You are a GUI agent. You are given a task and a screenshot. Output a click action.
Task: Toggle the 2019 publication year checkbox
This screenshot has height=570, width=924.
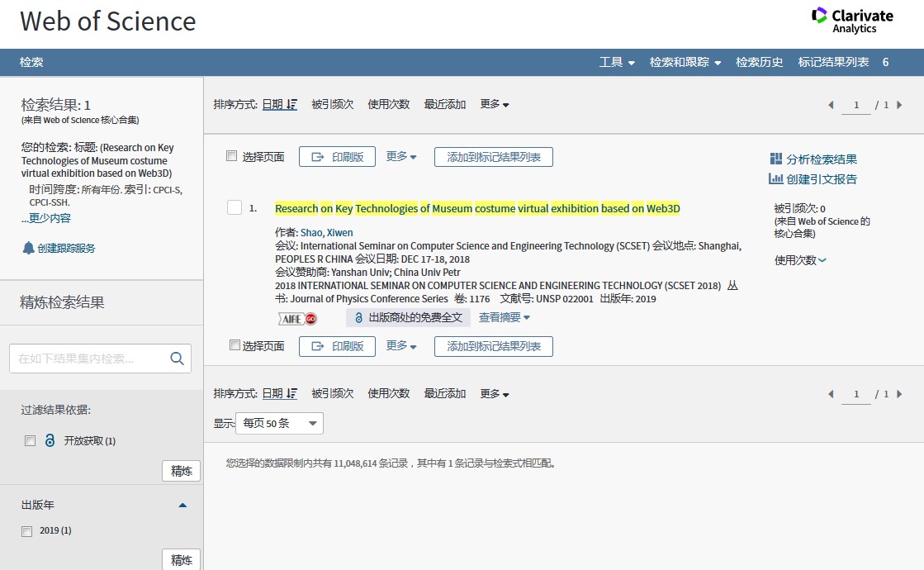[26, 531]
